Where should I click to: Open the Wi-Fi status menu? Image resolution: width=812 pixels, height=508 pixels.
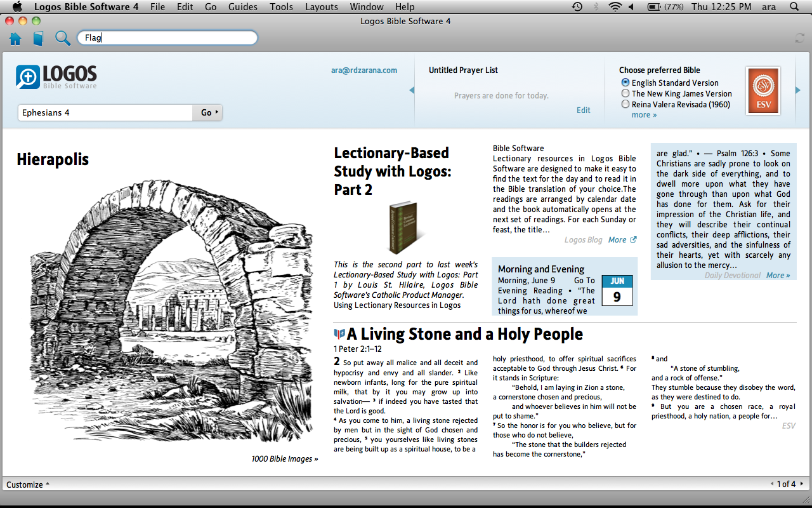pos(614,7)
